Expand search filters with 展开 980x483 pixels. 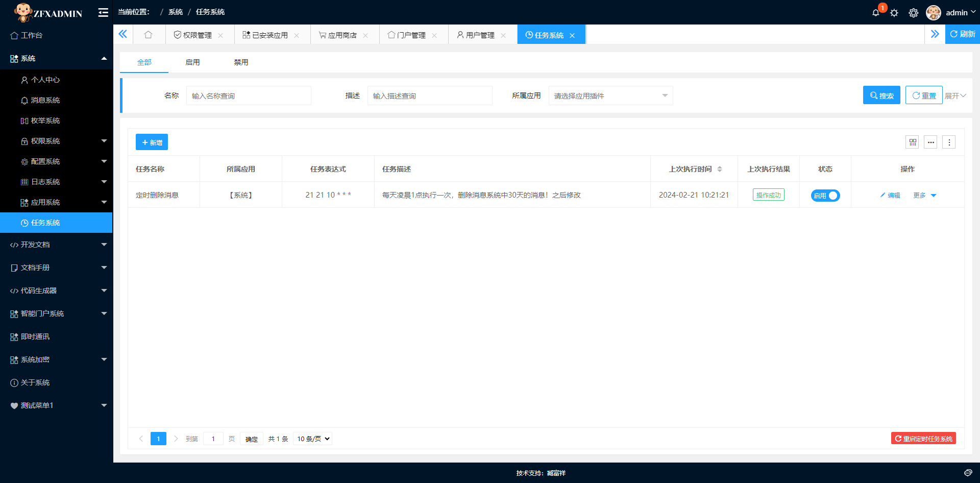pyautogui.click(x=955, y=95)
